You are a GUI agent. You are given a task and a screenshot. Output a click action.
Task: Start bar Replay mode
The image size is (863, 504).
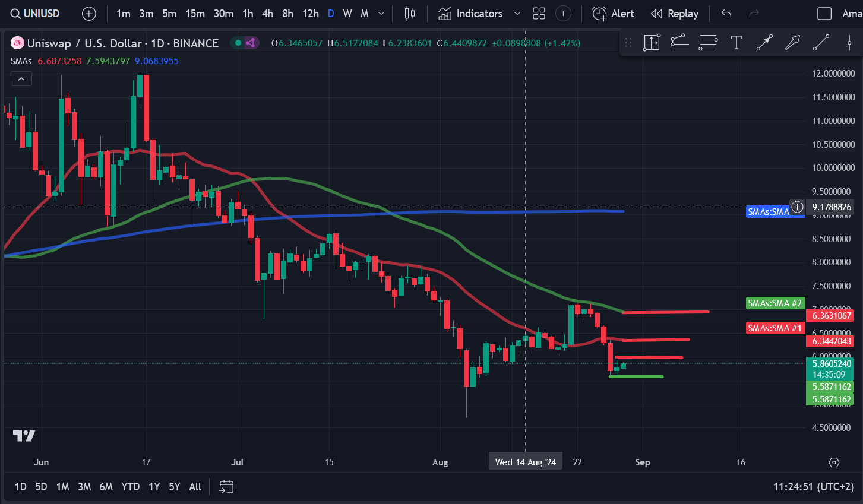(674, 13)
